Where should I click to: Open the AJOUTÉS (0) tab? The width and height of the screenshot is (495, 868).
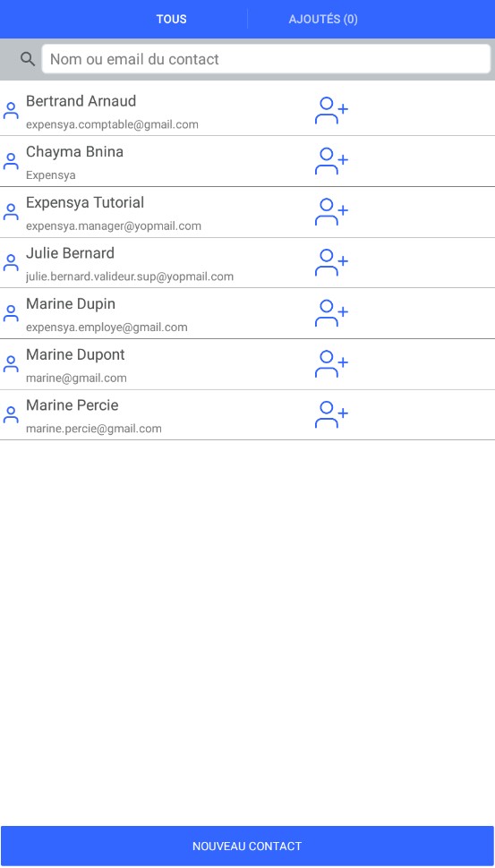point(323,20)
